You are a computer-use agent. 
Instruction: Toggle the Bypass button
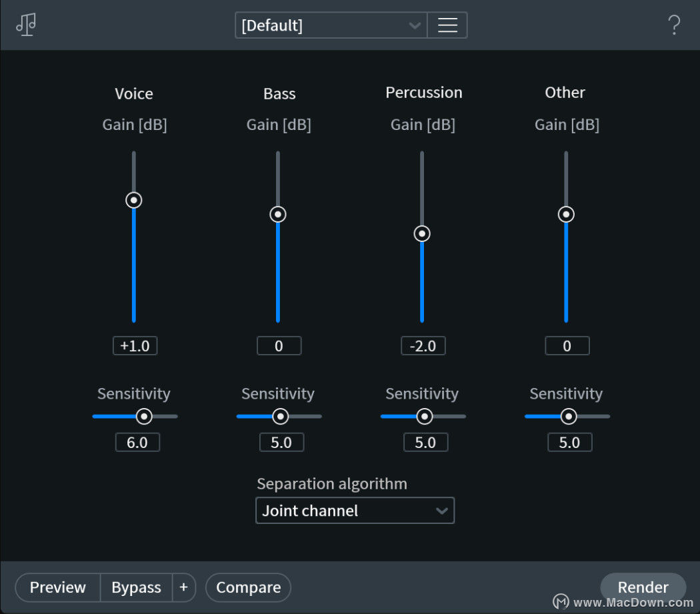136,587
